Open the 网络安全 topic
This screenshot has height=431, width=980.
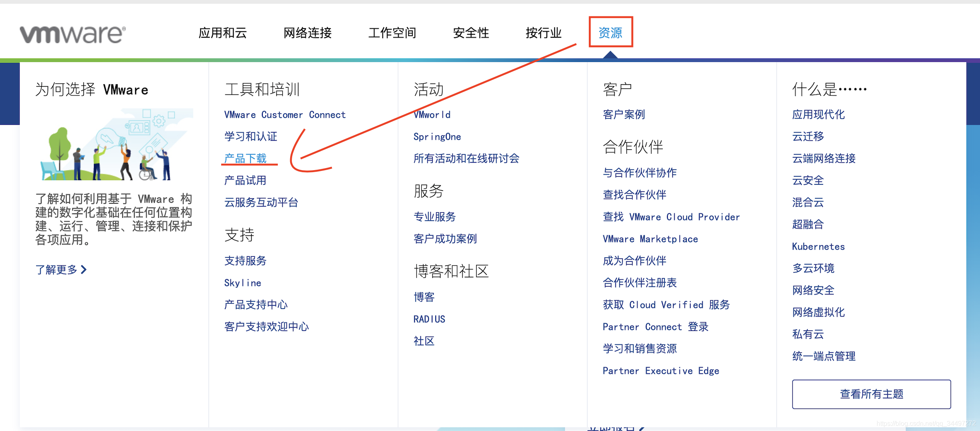pyautogui.click(x=813, y=290)
